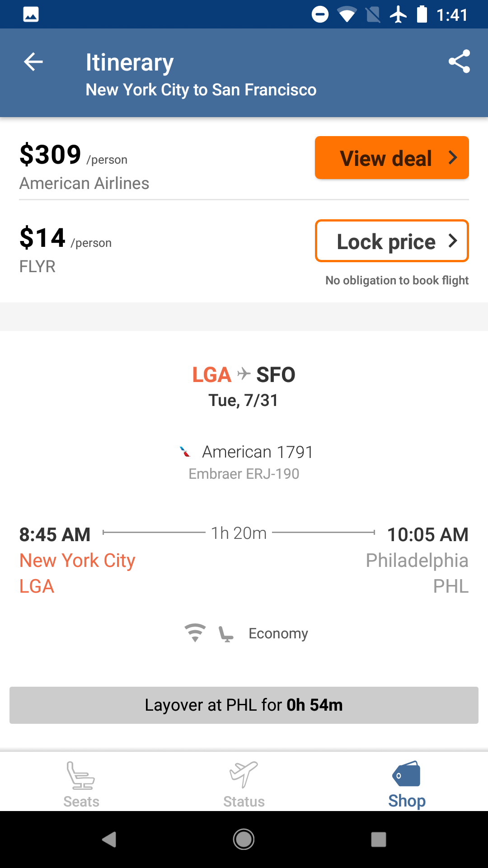This screenshot has width=488, height=868.
Task: Open Android recent apps
Action: (378, 840)
